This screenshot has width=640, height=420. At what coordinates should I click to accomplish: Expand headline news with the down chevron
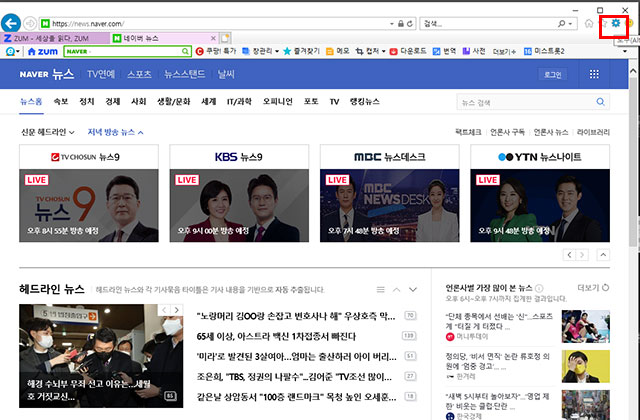click(x=413, y=289)
